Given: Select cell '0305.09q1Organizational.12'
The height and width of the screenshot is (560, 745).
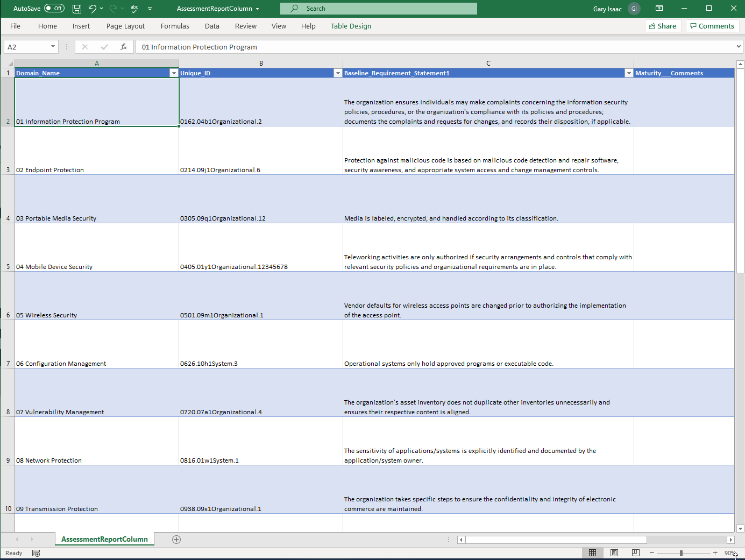Looking at the screenshot, I should pyautogui.click(x=261, y=199).
